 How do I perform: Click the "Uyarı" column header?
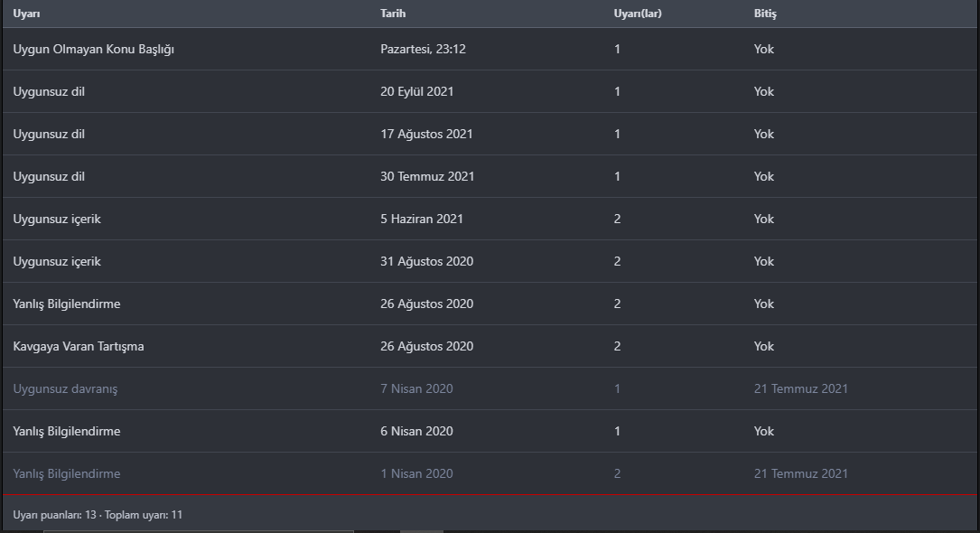26,14
